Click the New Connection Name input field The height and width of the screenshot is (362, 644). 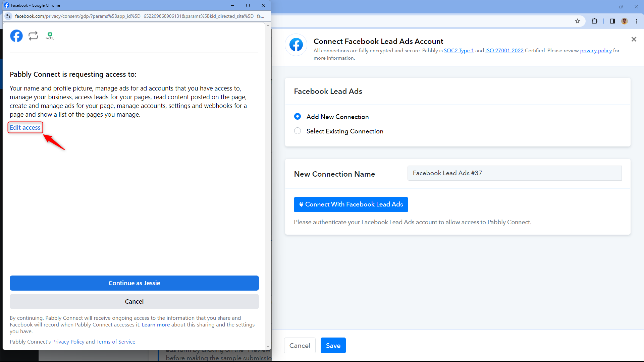pyautogui.click(x=515, y=173)
